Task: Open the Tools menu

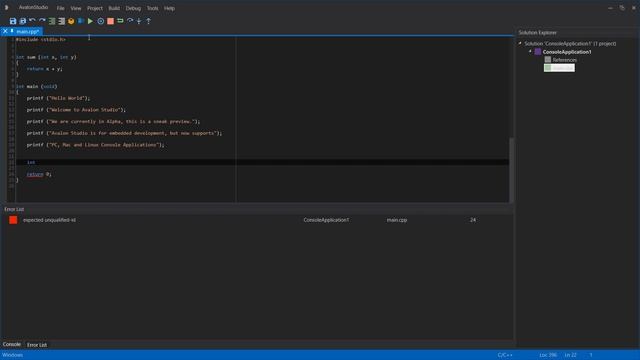Action: coord(152,8)
